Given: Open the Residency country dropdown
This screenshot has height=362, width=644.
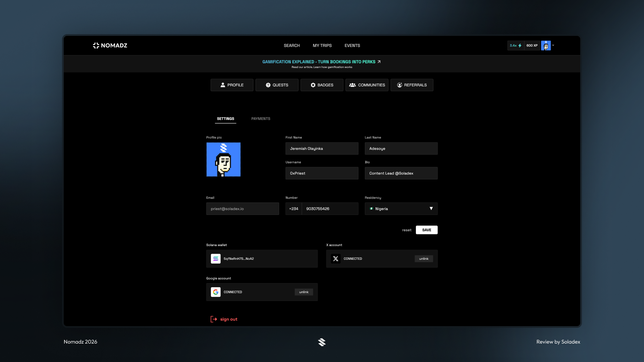Looking at the screenshot, I should pyautogui.click(x=431, y=208).
